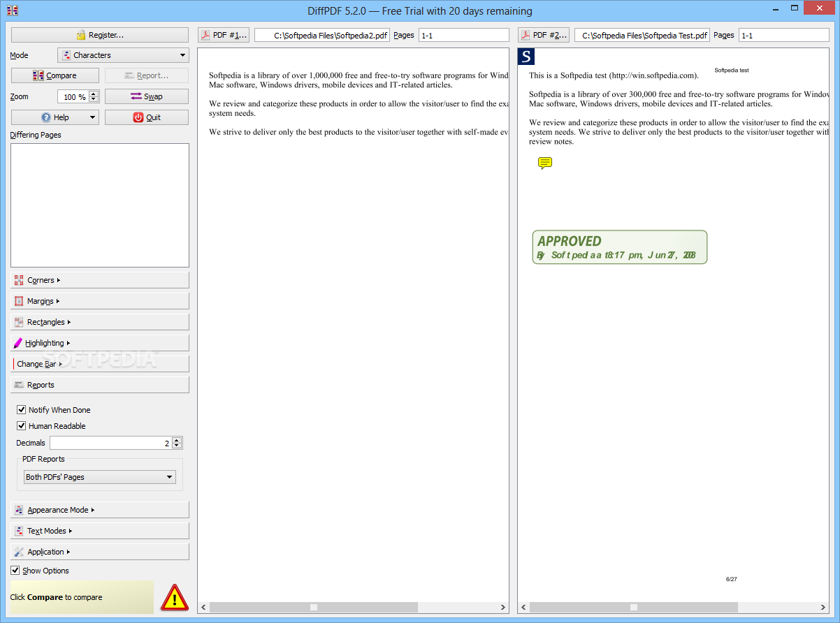Screen dimensions: 840x623
Task: Increase zoom with the up stepper arrow
Action: (94, 94)
